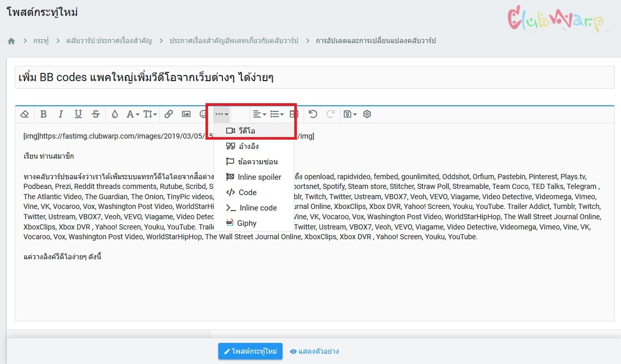Click the แสดงตัวอย่าง preview link
This screenshot has width=621, height=364.
point(314,352)
